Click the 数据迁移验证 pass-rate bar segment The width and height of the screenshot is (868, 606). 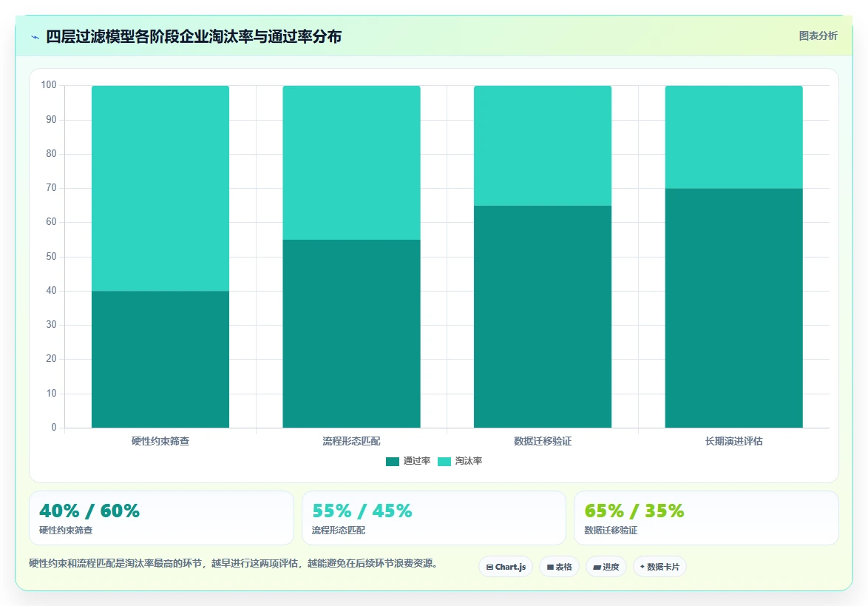543,317
